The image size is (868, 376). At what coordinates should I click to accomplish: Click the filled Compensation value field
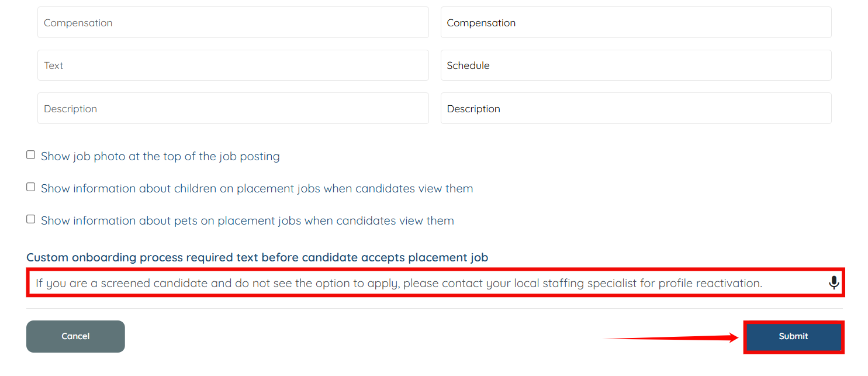click(x=635, y=23)
